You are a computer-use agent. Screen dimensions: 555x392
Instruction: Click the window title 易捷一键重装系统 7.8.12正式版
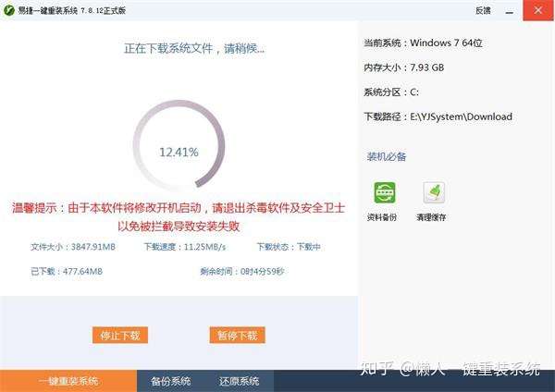(x=72, y=10)
